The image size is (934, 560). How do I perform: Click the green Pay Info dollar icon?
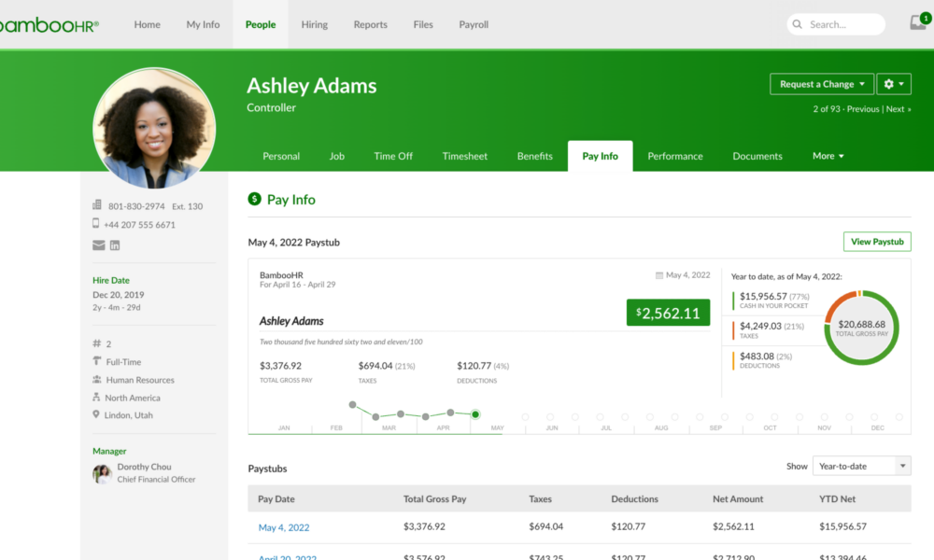pos(254,199)
